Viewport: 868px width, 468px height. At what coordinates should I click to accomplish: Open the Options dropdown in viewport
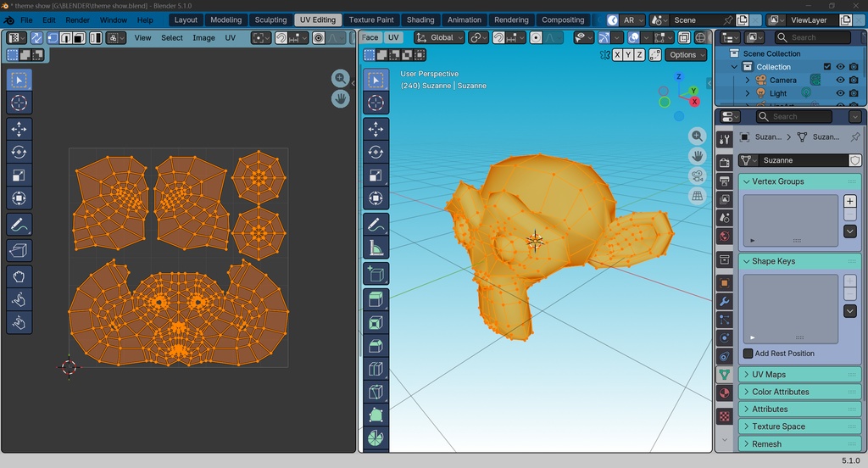pos(687,55)
